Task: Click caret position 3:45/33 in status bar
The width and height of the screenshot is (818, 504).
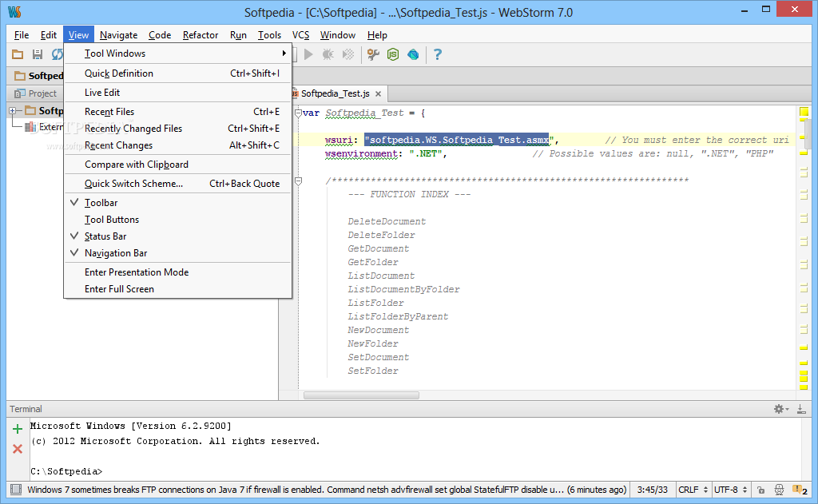Action: point(652,490)
